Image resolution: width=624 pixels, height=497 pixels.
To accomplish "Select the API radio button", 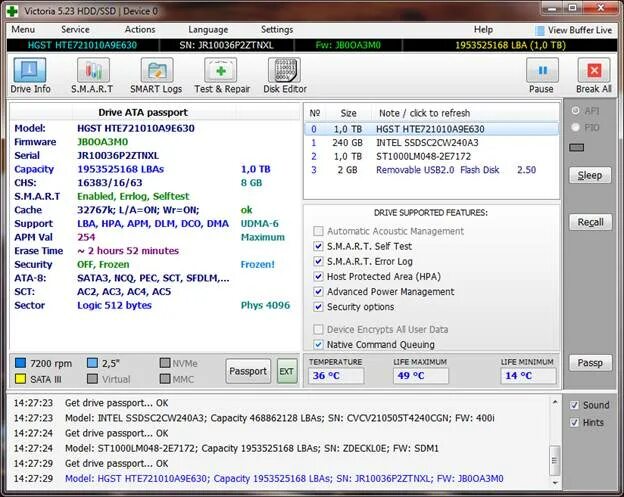I will (x=575, y=111).
